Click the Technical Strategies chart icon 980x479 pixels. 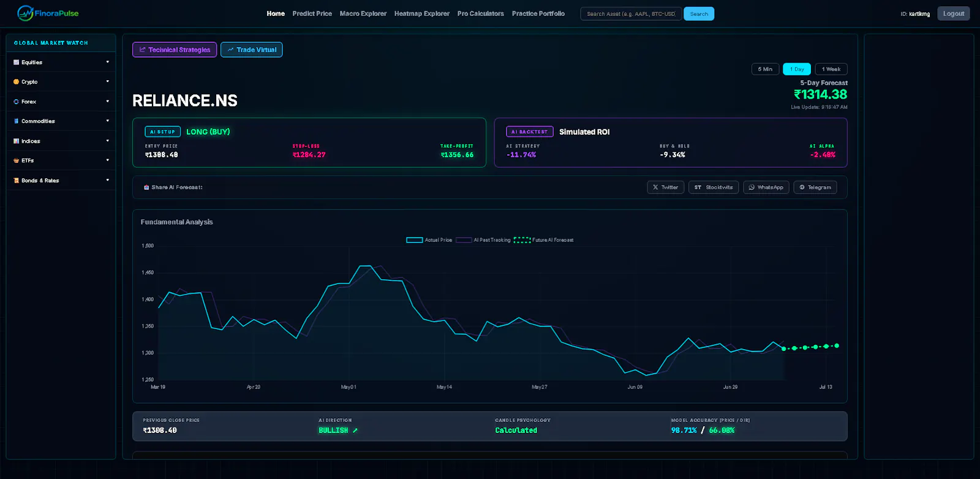tap(143, 50)
